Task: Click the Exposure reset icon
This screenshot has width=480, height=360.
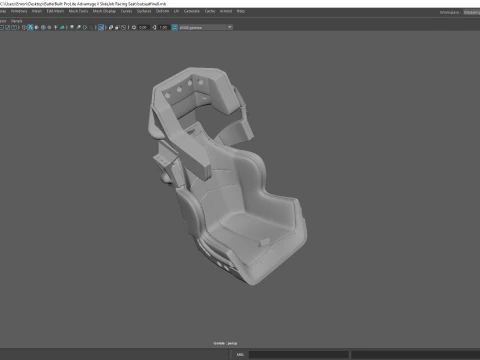Action: click(134, 27)
